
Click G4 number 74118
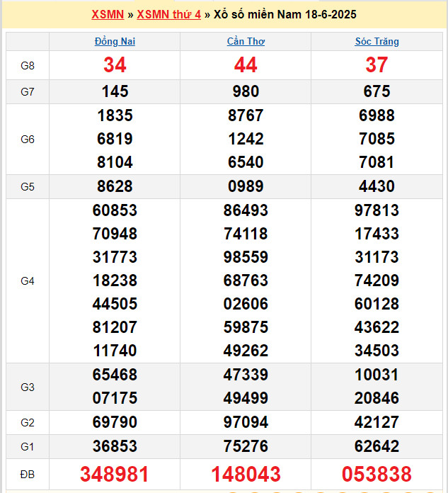point(246,234)
